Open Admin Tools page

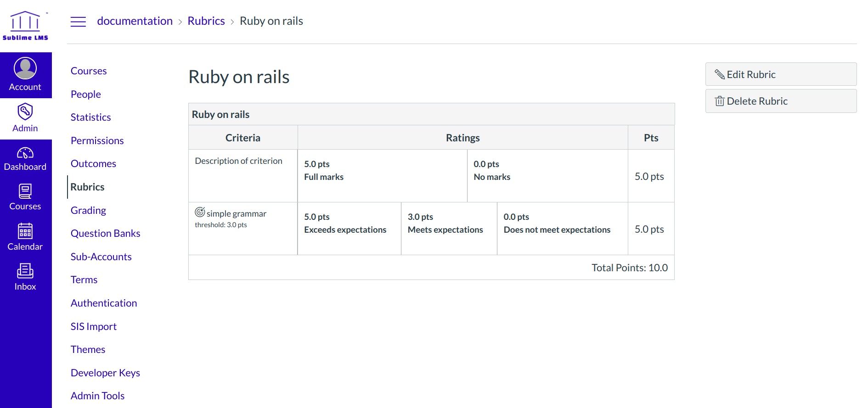(98, 396)
